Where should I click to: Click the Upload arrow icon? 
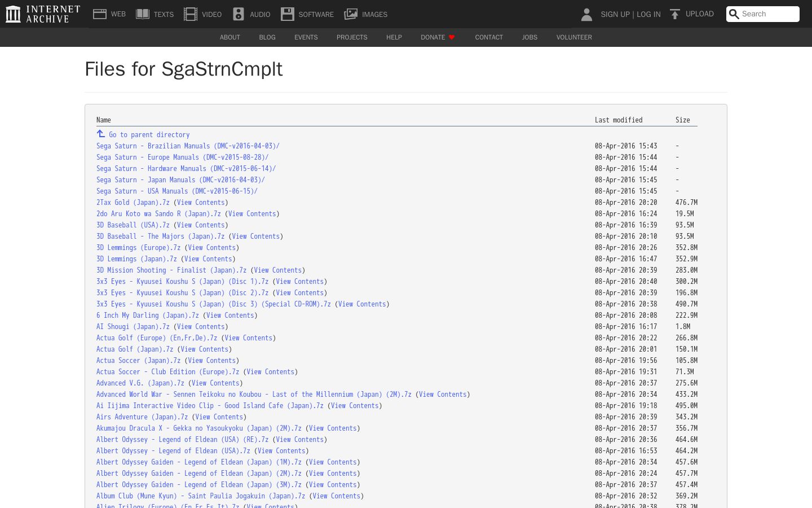(674, 14)
